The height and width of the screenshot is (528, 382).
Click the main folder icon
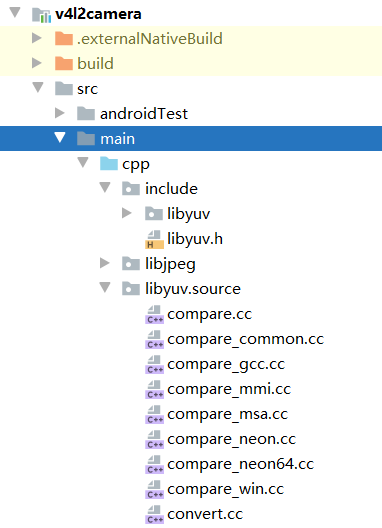click(x=86, y=138)
